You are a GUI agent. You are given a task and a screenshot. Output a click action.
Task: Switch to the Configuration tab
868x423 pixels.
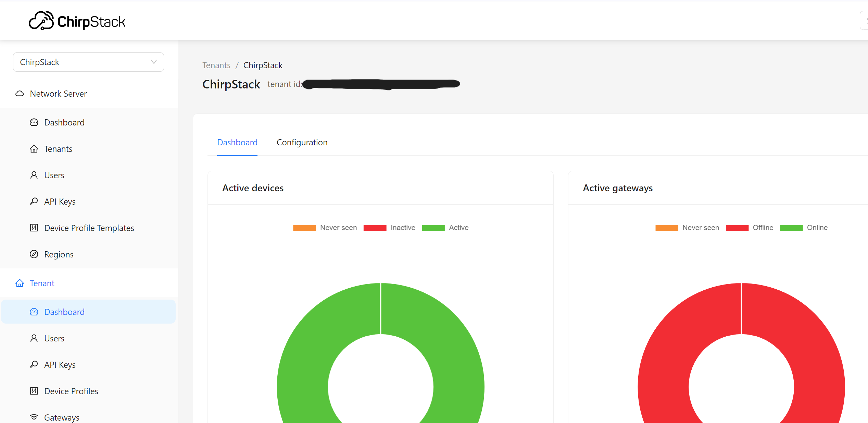pyautogui.click(x=302, y=142)
